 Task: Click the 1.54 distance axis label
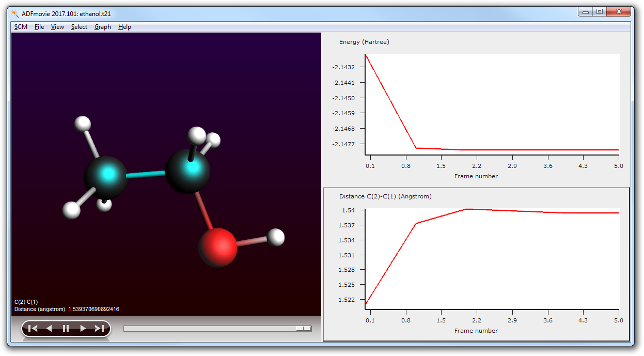coord(348,210)
